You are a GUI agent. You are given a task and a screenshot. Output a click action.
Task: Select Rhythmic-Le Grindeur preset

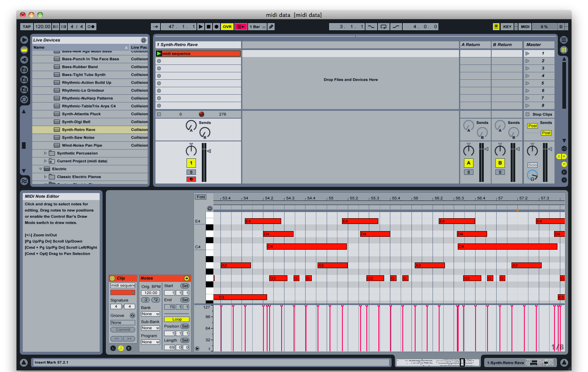90,91
